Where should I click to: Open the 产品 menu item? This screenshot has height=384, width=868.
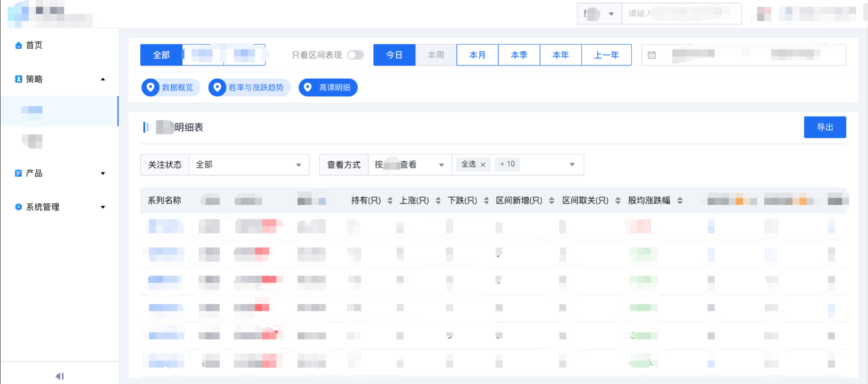[59, 173]
